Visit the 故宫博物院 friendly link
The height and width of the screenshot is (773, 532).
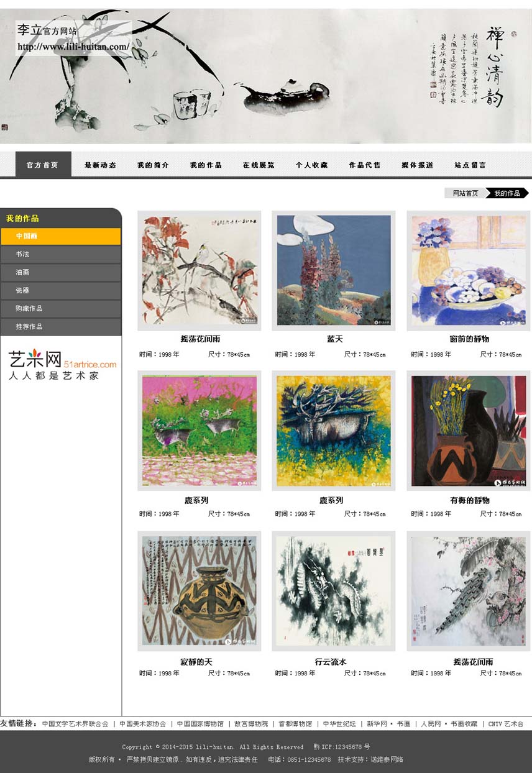(x=251, y=724)
